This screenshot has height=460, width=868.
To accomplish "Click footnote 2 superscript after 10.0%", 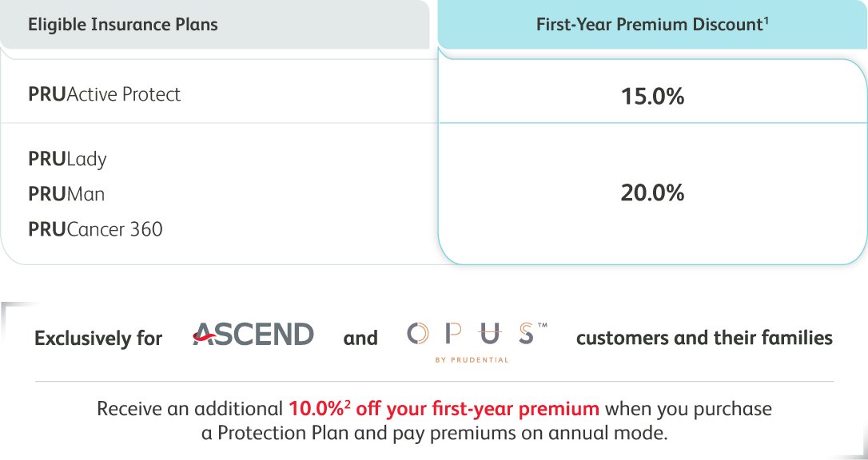I will click(x=347, y=405).
